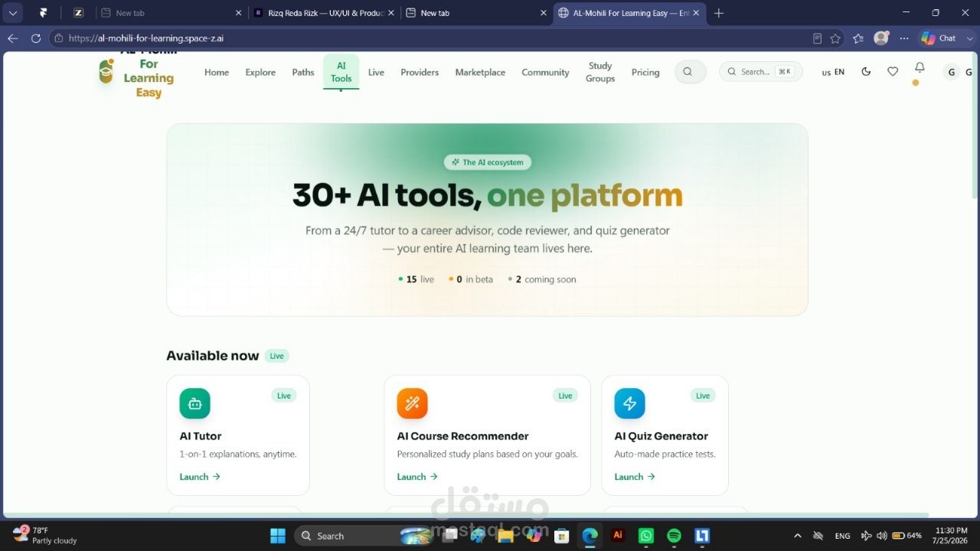Launch the AI Tutor tool
Screen dimensions: 980x551
[200, 477]
